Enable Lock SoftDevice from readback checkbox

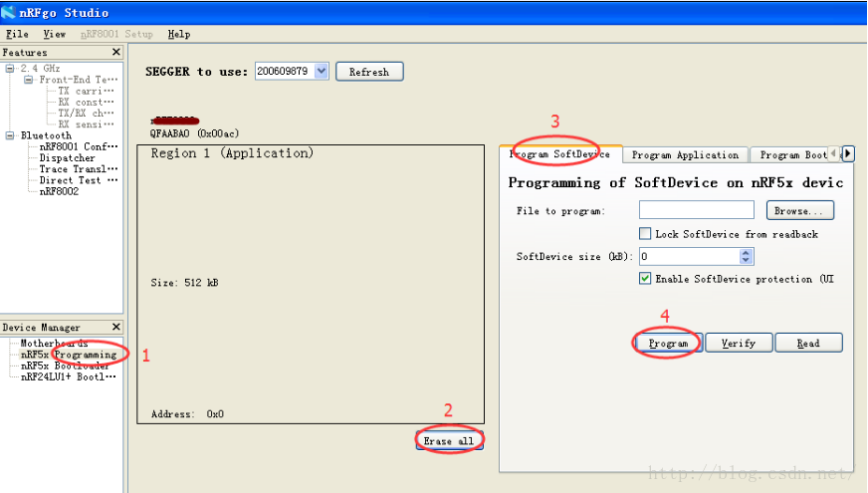645,233
